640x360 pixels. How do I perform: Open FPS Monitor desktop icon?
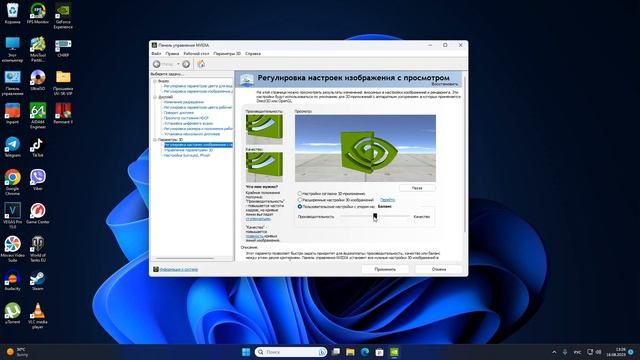point(38,13)
